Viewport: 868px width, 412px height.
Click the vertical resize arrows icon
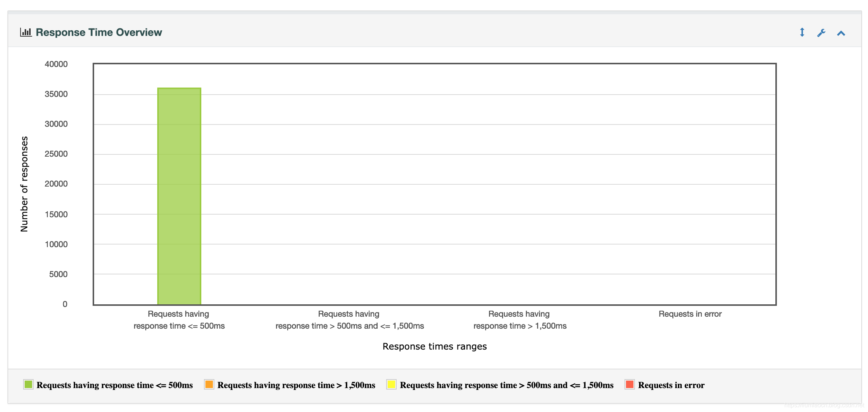802,33
